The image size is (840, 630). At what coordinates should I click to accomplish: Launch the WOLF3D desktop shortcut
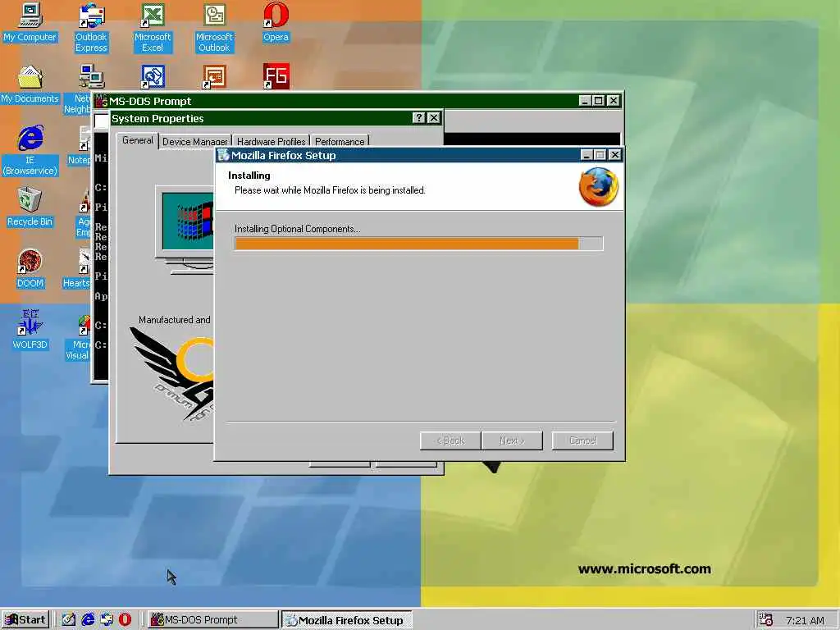30,330
